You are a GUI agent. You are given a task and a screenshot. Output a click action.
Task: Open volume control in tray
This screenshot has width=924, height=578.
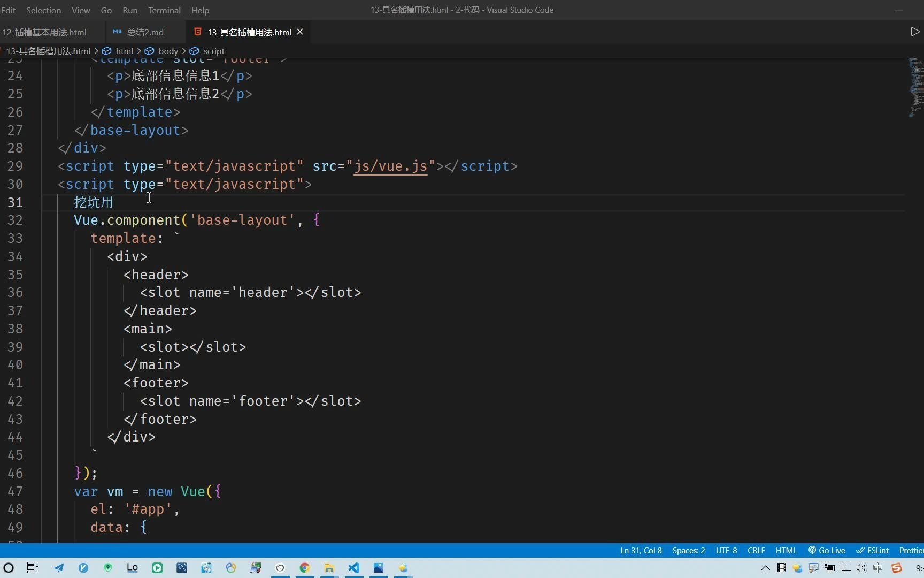click(861, 568)
